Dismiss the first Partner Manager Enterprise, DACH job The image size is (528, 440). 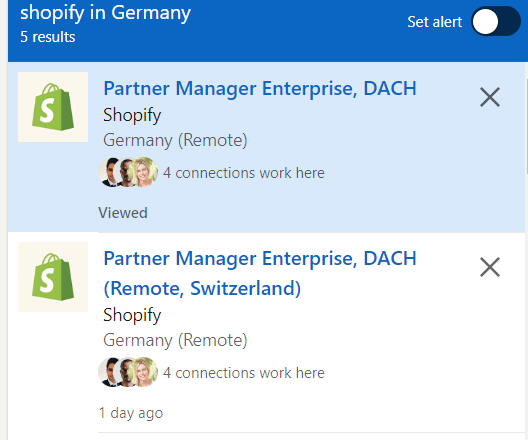tap(490, 97)
